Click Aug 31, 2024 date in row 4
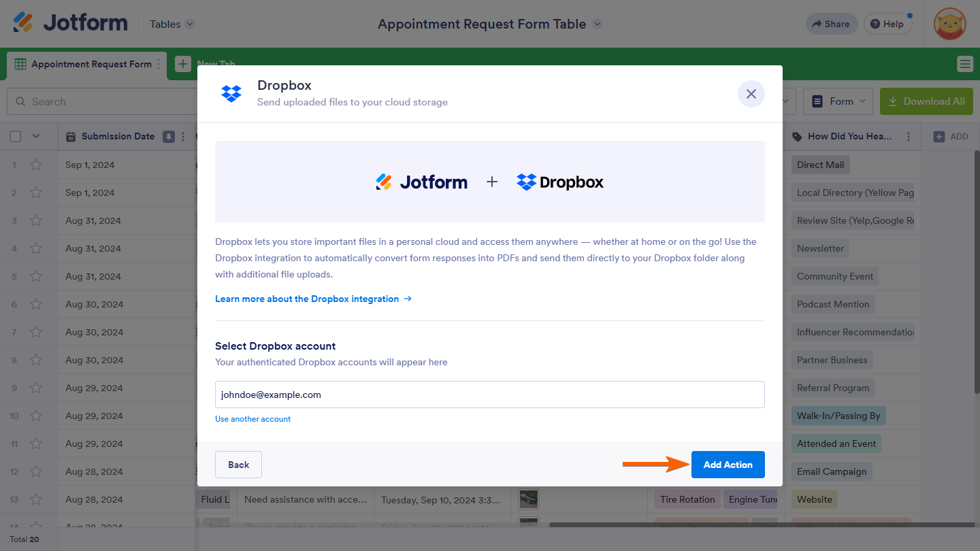The image size is (980, 551). click(x=93, y=248)
